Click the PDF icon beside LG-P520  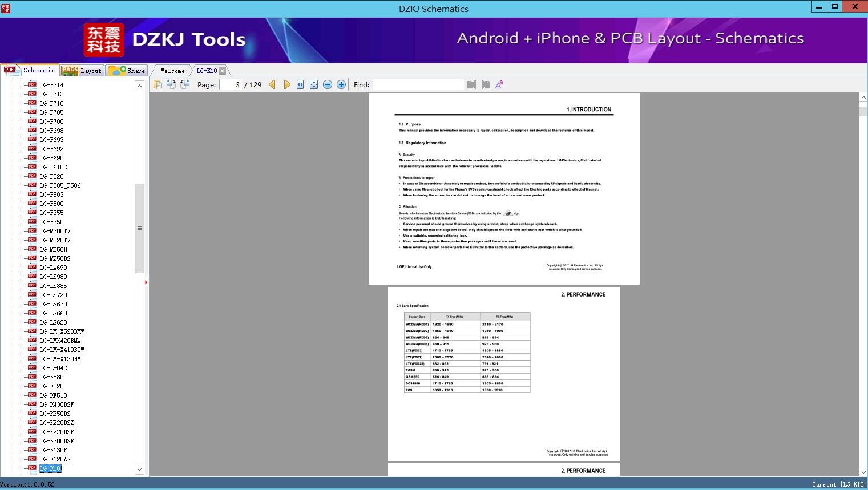32,176
